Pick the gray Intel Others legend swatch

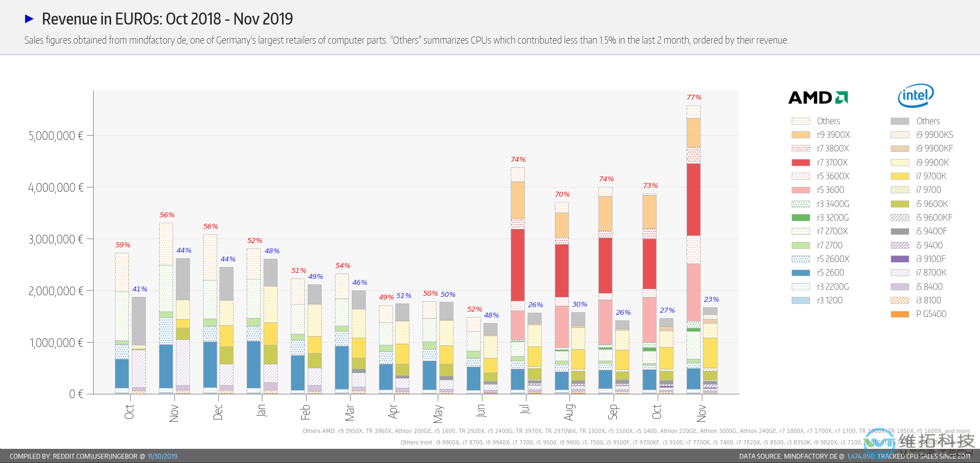coord(900,121)
